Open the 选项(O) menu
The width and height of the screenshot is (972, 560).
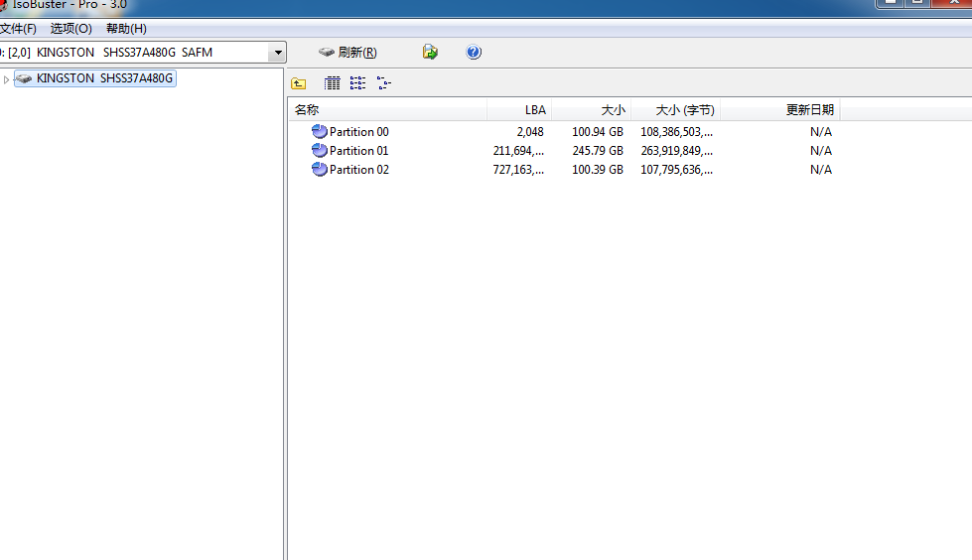click(70, 29)
